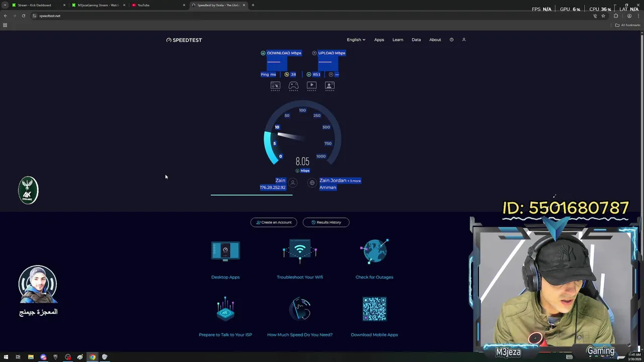The image size is (644, 362).
Task: Click the video streaming quality icon
Action: coord(311,86)
